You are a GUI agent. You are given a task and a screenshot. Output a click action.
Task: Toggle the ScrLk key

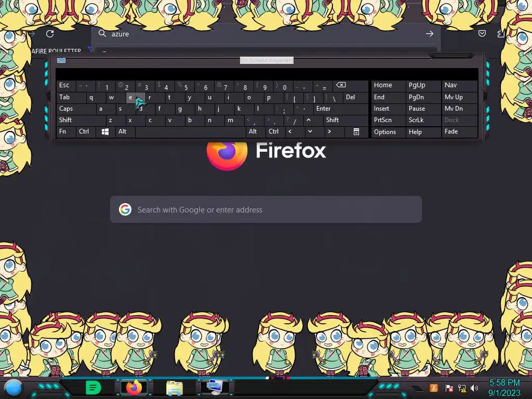[423, 120]
